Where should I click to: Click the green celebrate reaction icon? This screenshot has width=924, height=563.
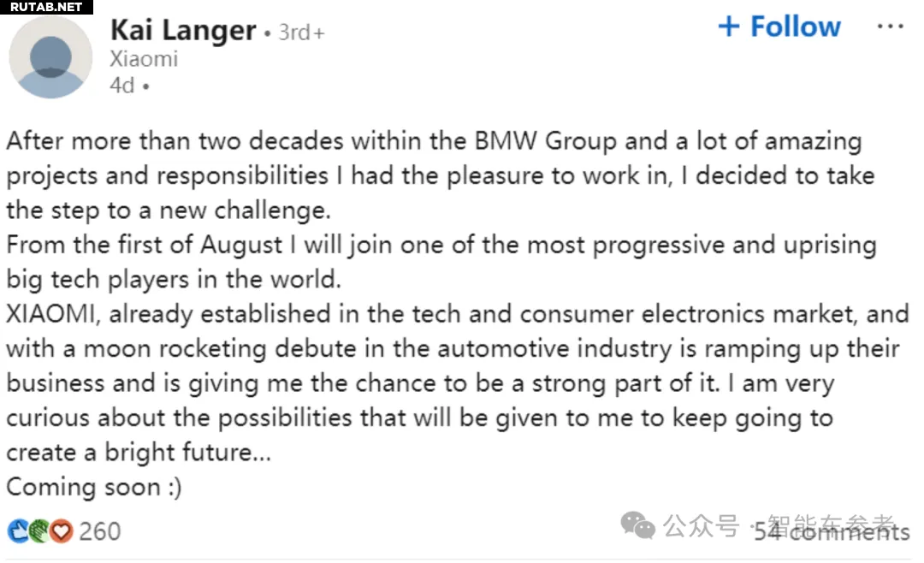coord(39,531)
